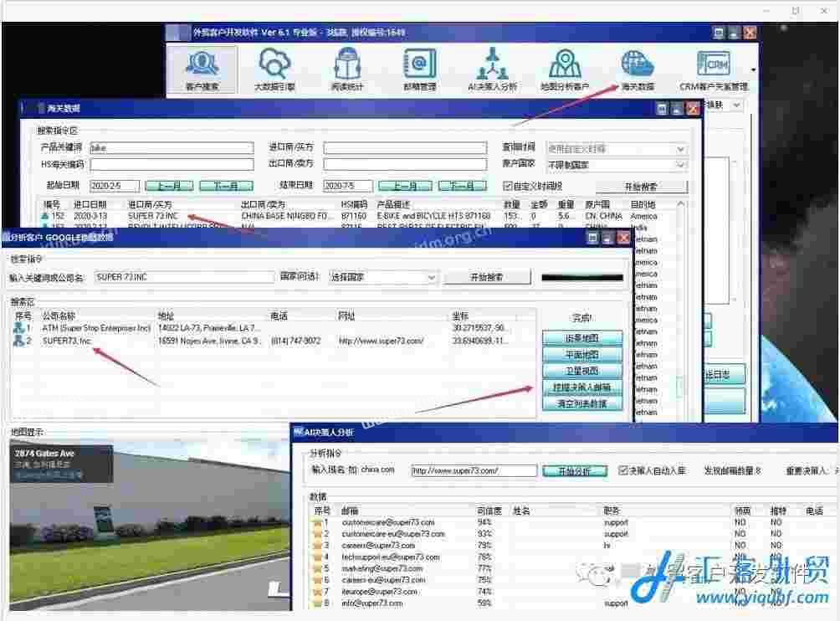This screenshot has height=621, width=840.
Task: Open the CRM客户关系管理 tool
Action: 714,69
